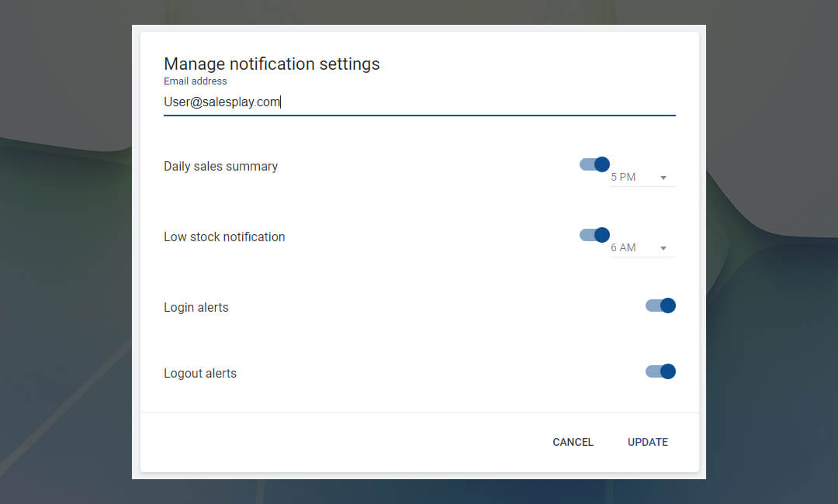Click the arrow beside 5 PM
The width and height of the screenshot is (838, 504).
[x=663, y=178]
